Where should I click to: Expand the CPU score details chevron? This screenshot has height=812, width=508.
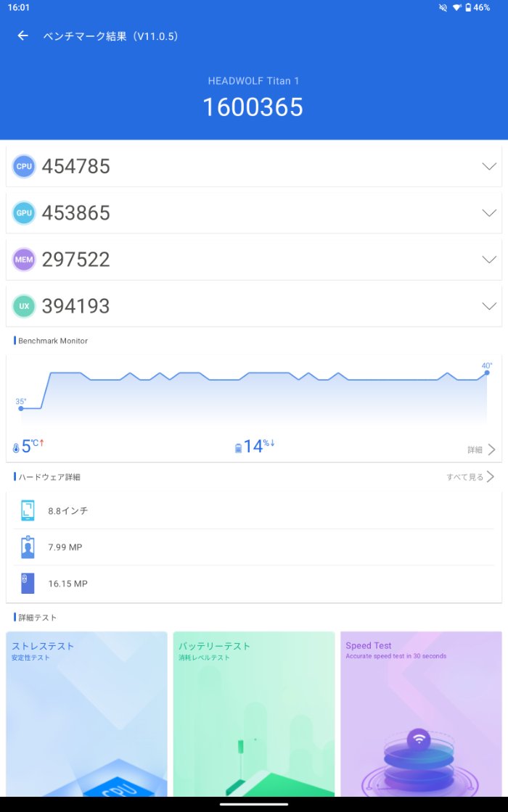pos(489,167)
